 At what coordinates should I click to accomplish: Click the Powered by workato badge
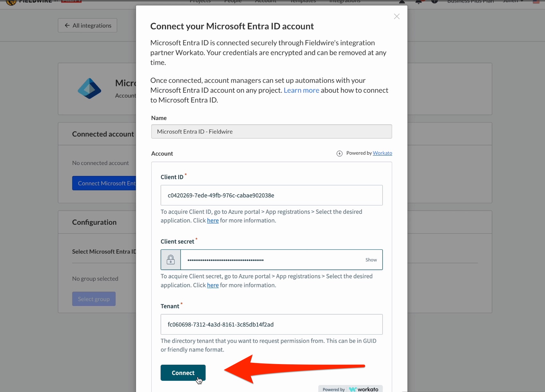click(x=350, y=389)
